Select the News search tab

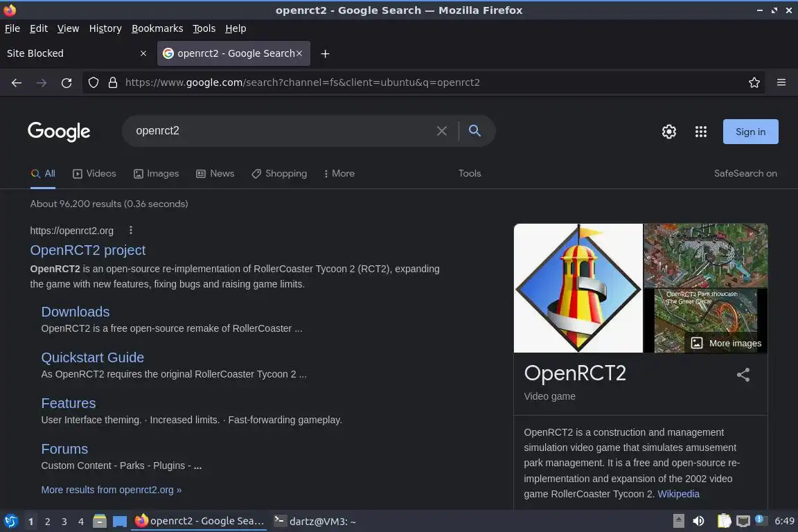click(215, 174)
